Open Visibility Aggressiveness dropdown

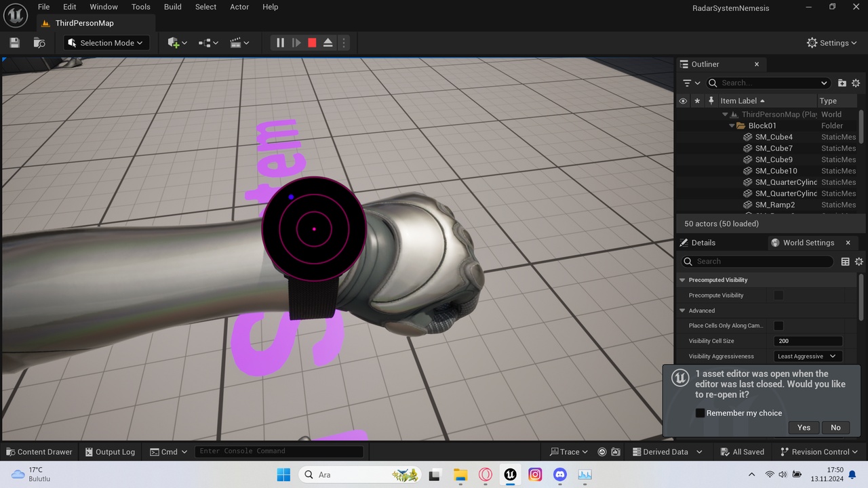pyautogui.click(x=808, y=357)
